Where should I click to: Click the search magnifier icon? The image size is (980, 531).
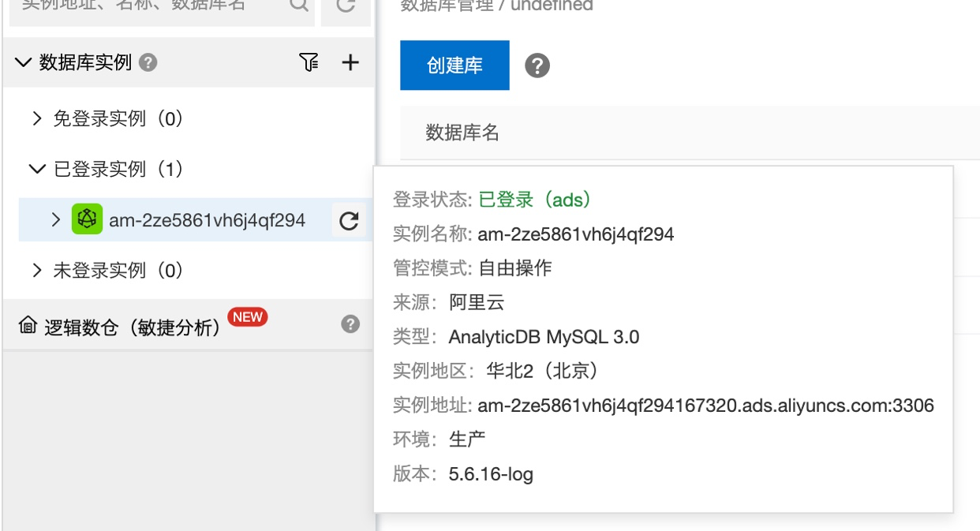pyautogui.click(x=298, y=6)
